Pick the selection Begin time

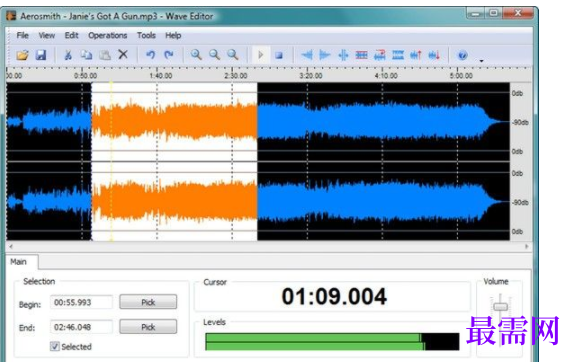[148, 302]
